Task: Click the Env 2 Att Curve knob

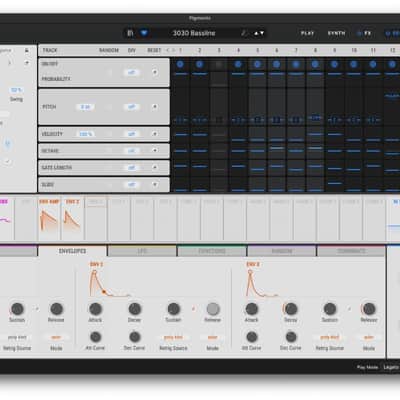Action: click(x=95, y=337)
